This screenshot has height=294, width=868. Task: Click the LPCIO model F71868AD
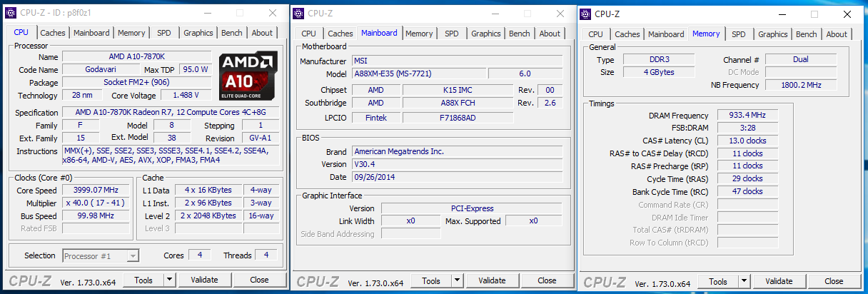[458, 118]
